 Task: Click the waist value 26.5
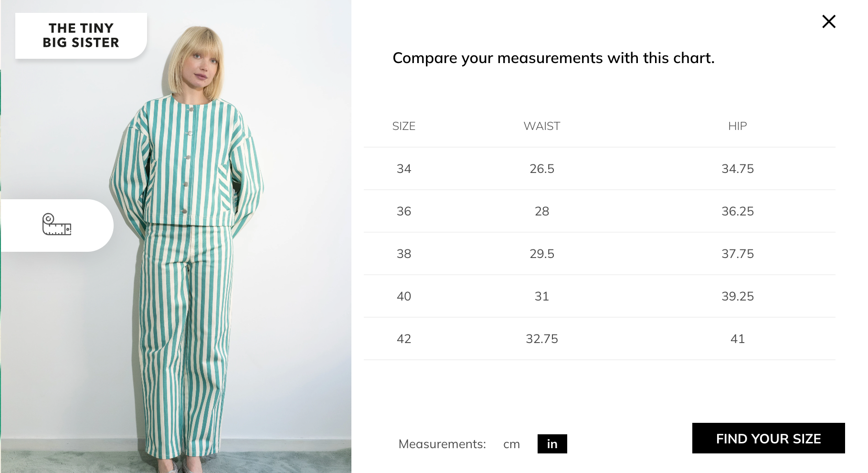[541, 168]
